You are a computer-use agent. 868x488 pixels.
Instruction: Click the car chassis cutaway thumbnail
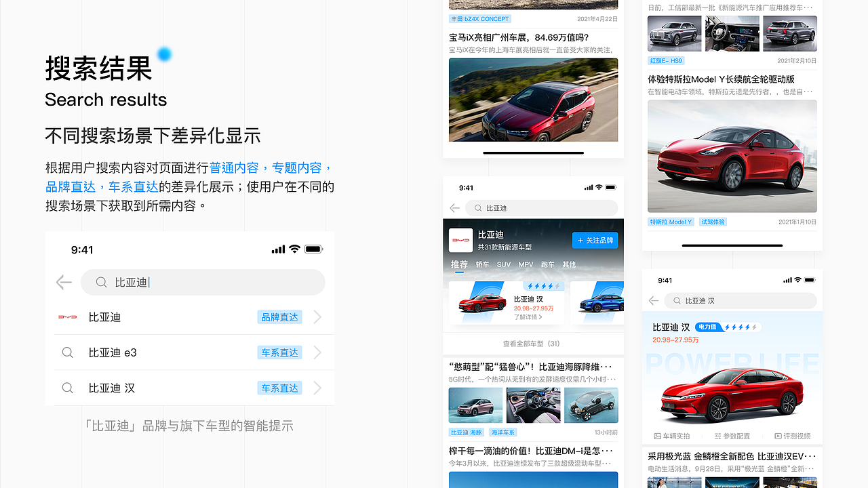click(x=591, y=405)
